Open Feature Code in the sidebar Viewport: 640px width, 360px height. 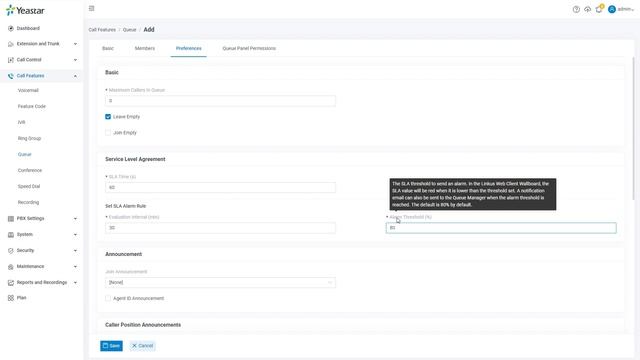(32, 106)
